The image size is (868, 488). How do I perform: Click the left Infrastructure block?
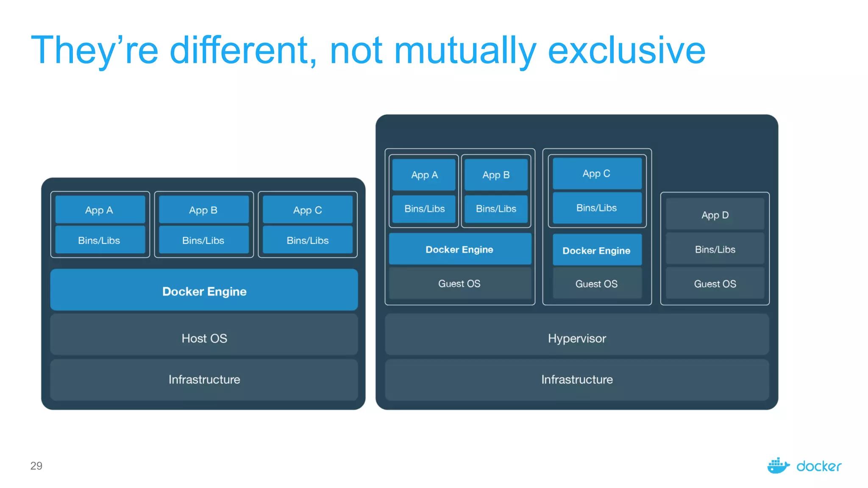[x=204, y=379]
